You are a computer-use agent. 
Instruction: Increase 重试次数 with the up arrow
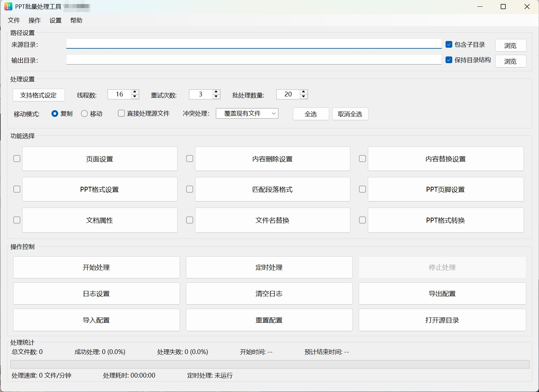coord(216,92)
